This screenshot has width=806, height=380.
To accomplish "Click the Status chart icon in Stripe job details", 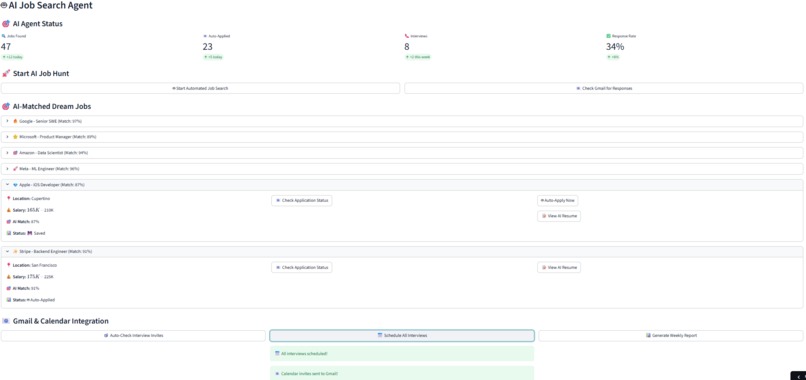I will (8, 299).
